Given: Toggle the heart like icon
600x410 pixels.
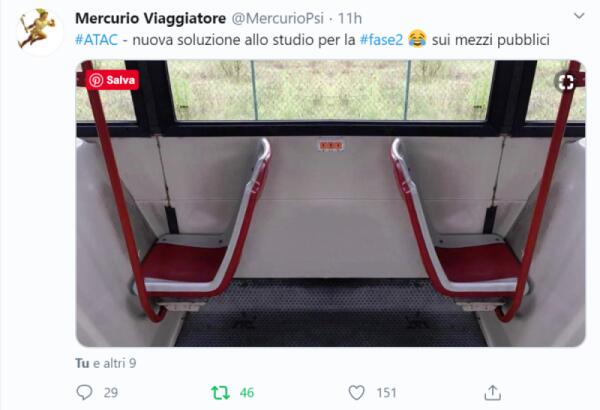Looking at the screenshot, I should pyautogui.click(x=356, y=392).
